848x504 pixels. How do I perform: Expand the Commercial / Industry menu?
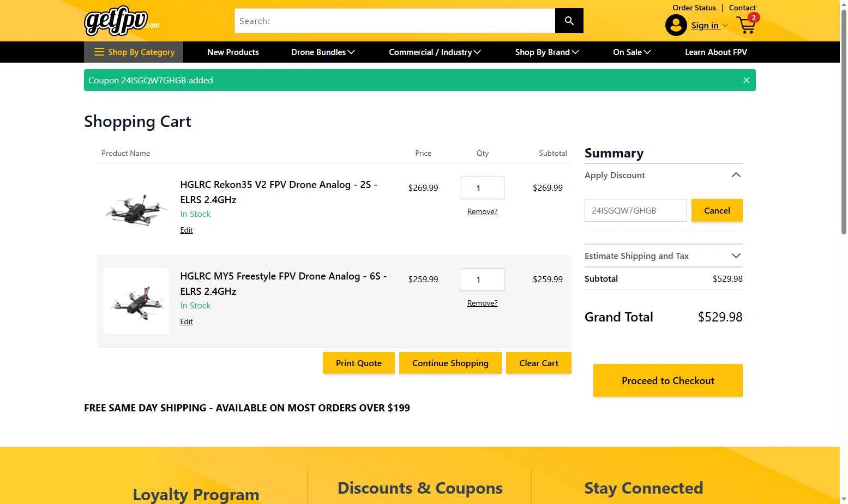tap(435, 52)
